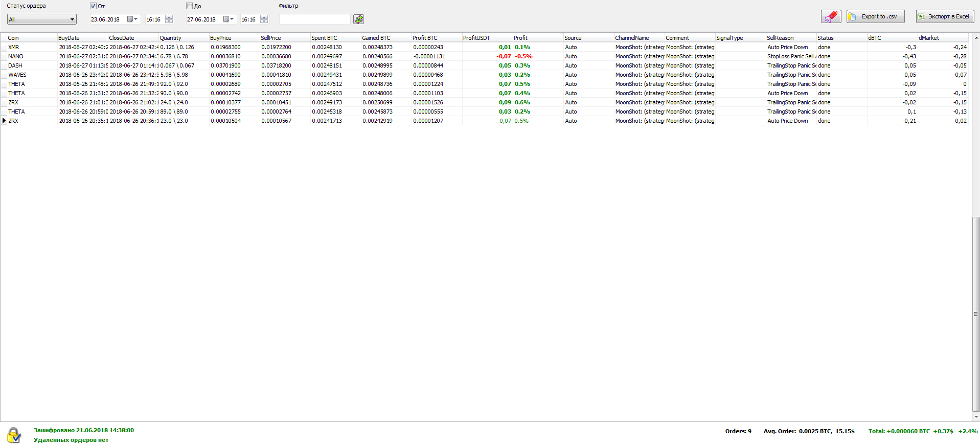The height and width of the screenshot is (445, 980).
Task: Click the Export to .csv button
Action: (876, 16)
